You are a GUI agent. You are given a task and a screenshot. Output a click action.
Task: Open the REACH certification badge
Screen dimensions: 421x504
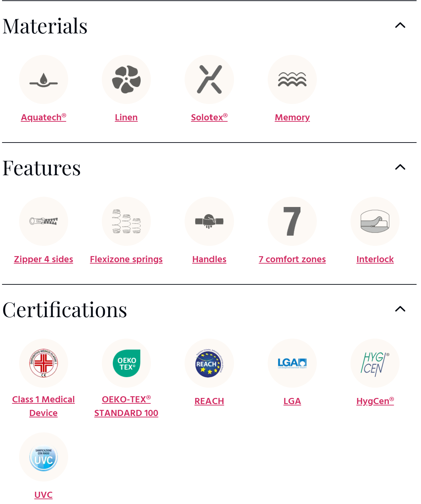pyautogui.click(x=209, y=363)
